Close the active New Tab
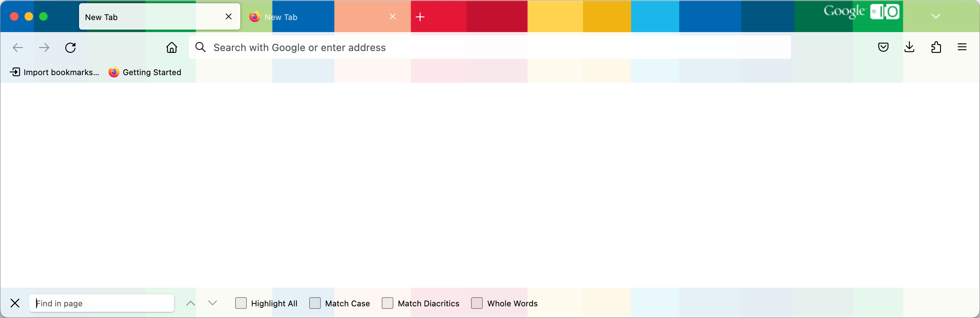The width and height of the screenshot is (980, 318). (229, 16)
